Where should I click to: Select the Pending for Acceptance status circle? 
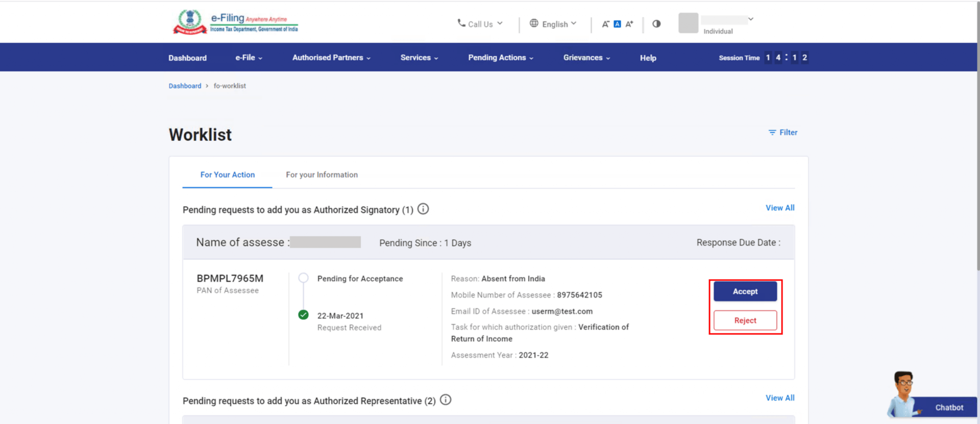point(303,278)
